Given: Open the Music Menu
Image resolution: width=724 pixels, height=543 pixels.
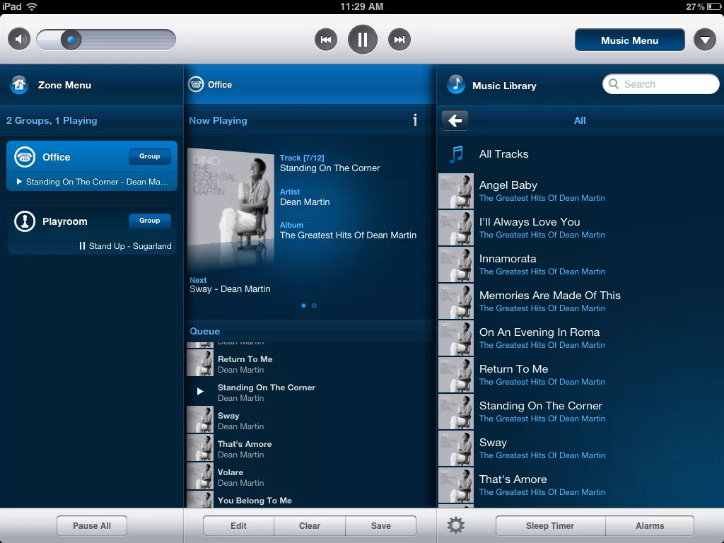Looking at the screenshot, I should point(629,40).
